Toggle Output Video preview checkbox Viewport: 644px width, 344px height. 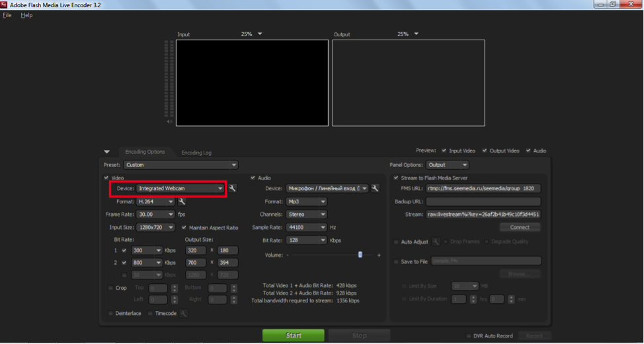(485, 151)
